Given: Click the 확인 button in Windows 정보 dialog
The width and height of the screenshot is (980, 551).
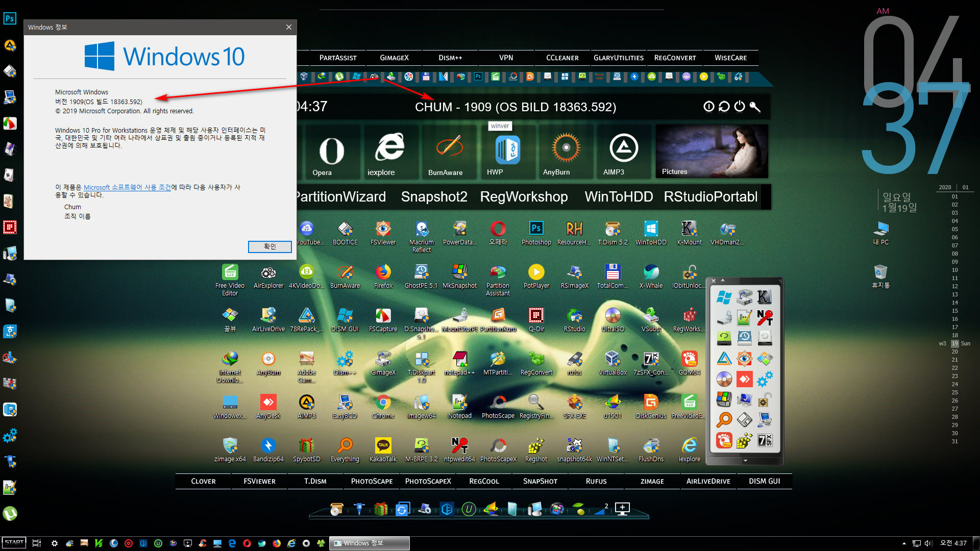Looking at the screenshot, I should [269, 246].
